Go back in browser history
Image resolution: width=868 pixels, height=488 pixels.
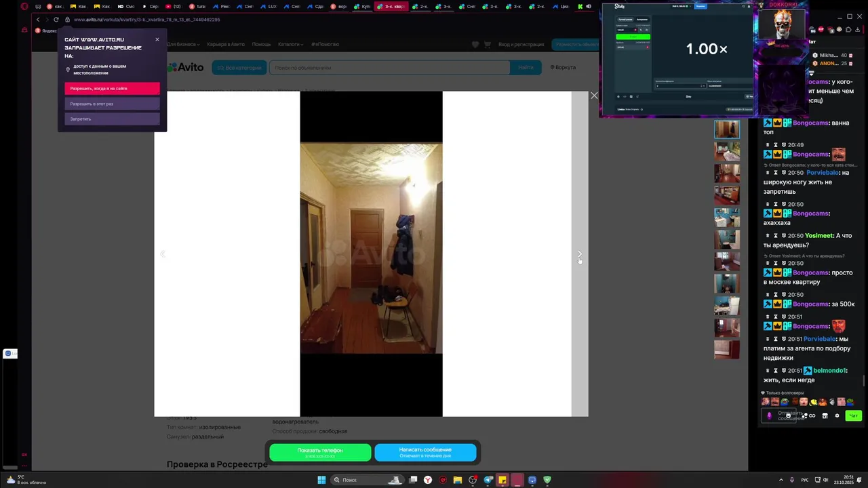[x=38, y=20]
